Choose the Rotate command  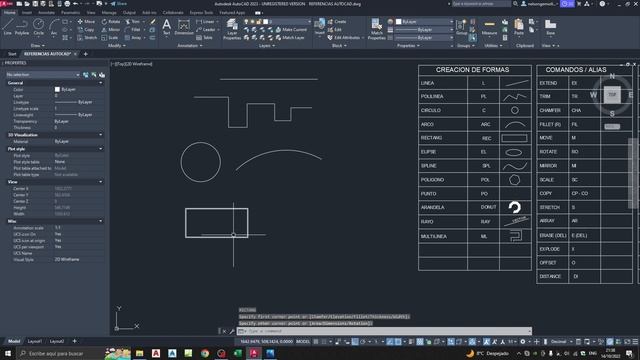111,21
